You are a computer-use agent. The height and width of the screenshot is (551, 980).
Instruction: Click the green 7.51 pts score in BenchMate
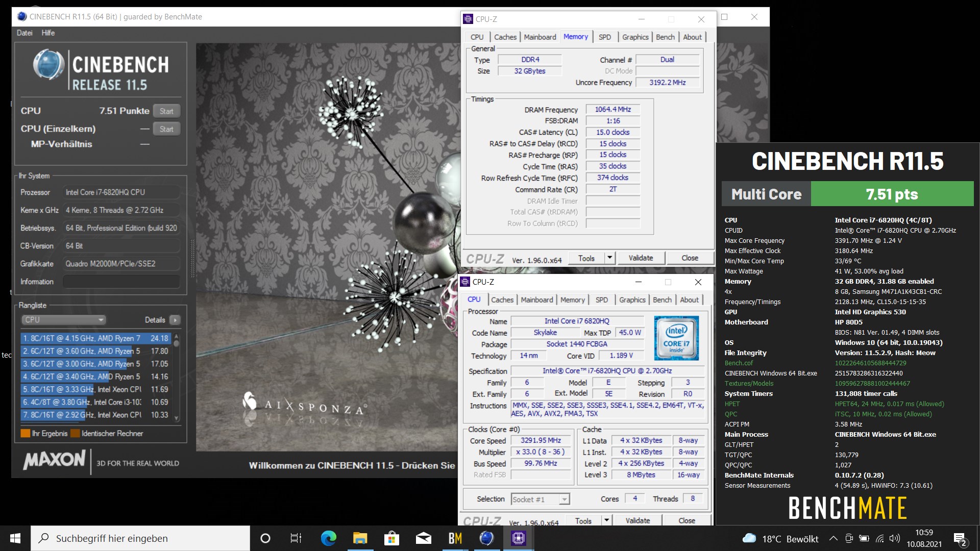coord(892,194)
